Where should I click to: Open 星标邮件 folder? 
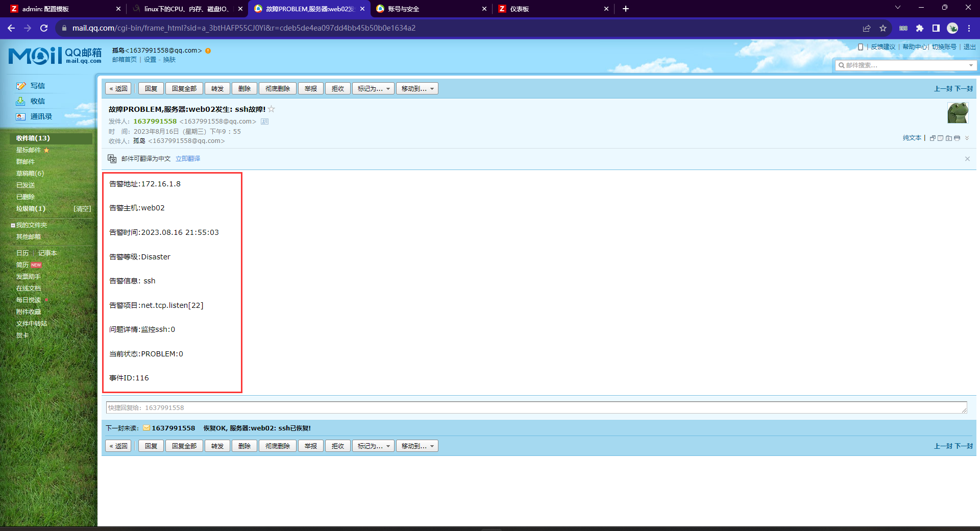pos(28,150)
